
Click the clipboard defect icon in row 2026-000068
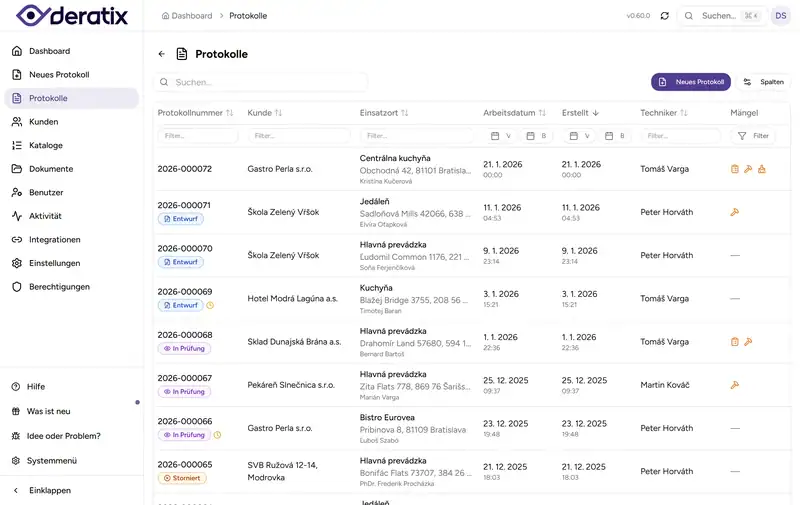[735, 341]
